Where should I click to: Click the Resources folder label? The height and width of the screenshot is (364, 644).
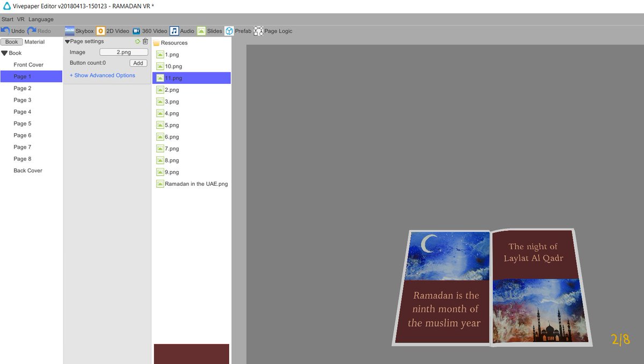tap(174, 43)
